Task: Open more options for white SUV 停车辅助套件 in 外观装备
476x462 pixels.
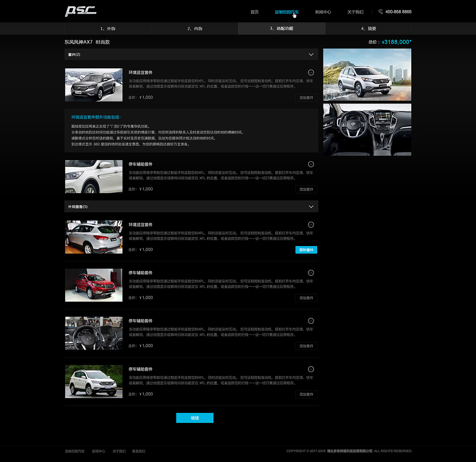Action: (311, 369)
